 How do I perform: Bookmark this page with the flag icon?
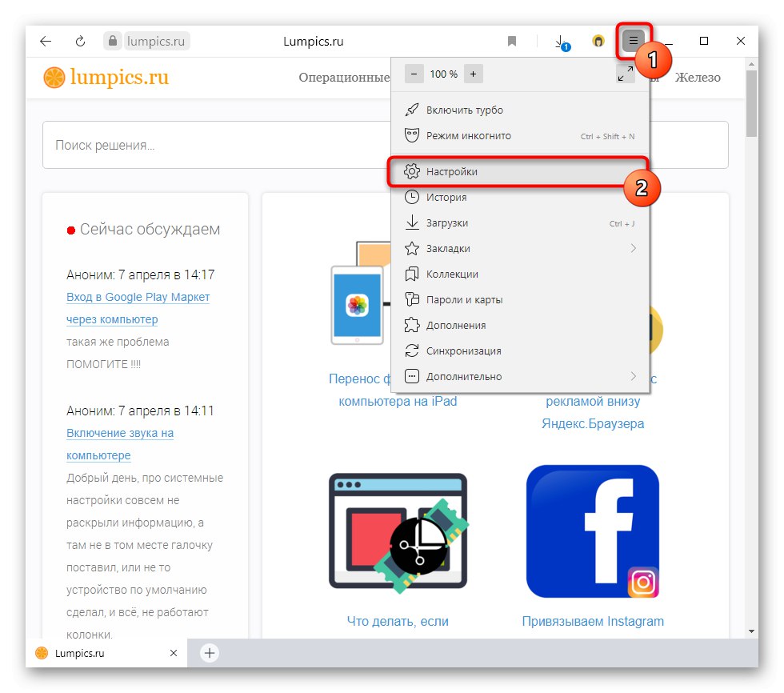click(x=511, y=41)
